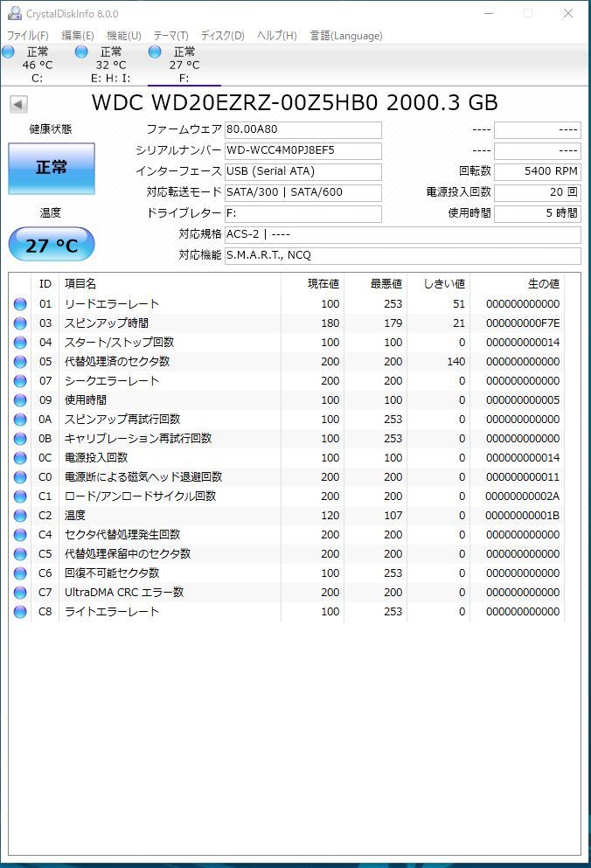Open the 編集(E) menu
Image resolution: width=591 pixels, height=868 pixels.
[x=78, y=36]
